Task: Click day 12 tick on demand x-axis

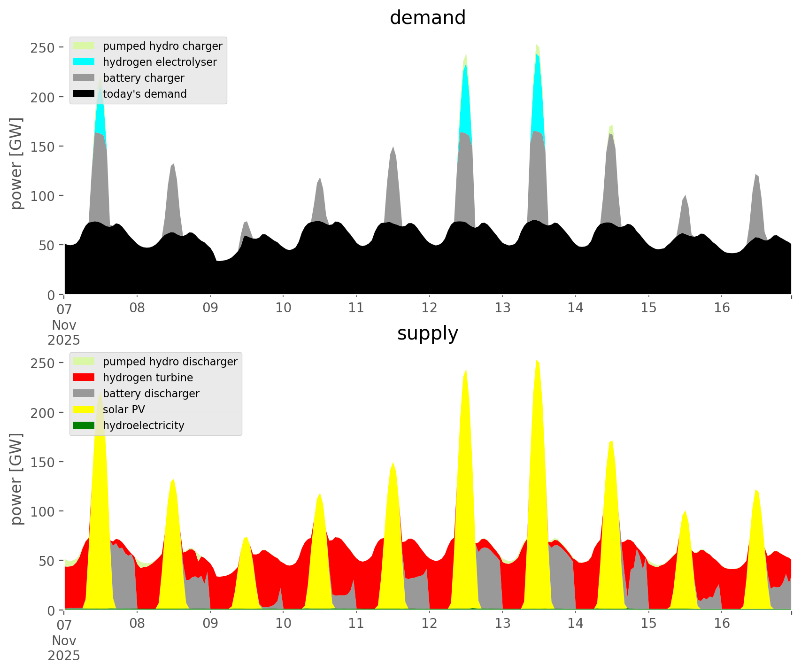Action: [x=429, y=308]
